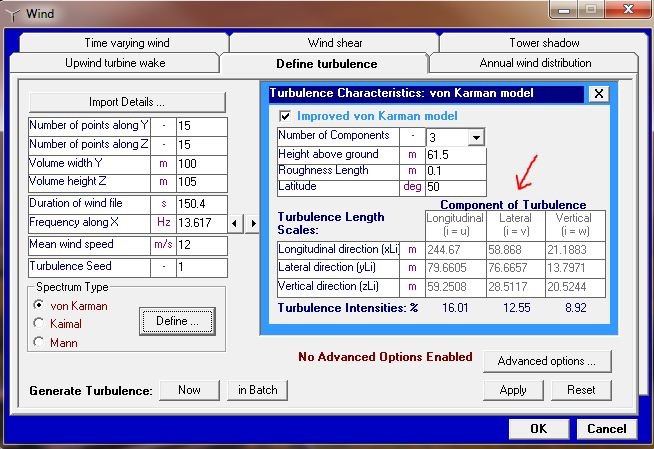The height and width of the screenshot is (449, 654).
Task: Close the Wind window
Action: pos(628,9)
